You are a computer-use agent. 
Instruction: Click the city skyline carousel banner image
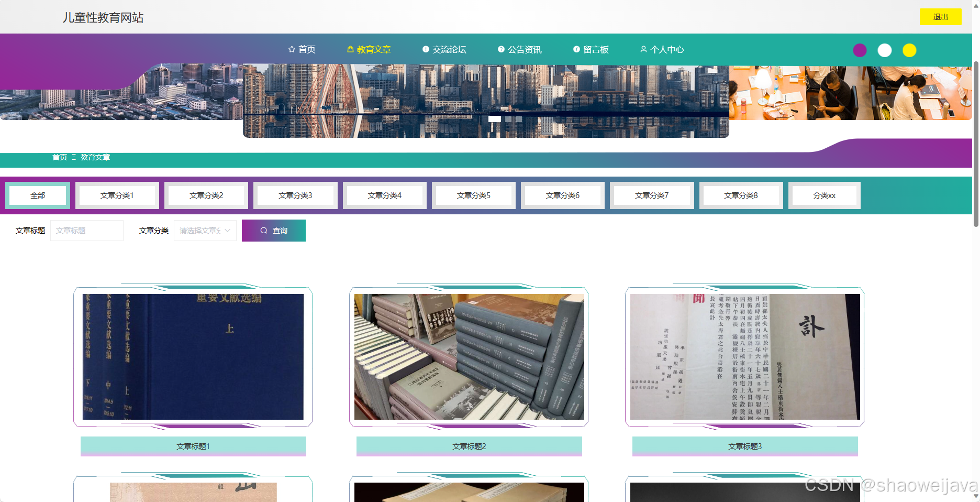[x=486, y=101]
